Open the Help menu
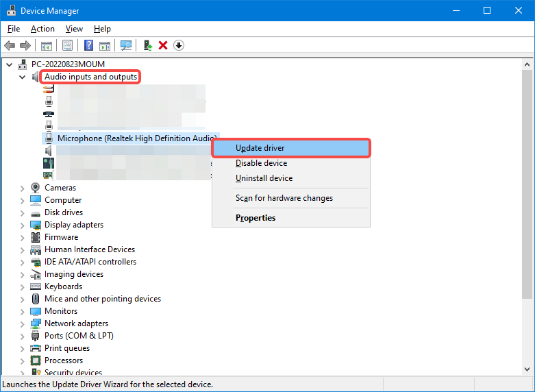This screenshot has height=392, width=535. pos(102,29)
